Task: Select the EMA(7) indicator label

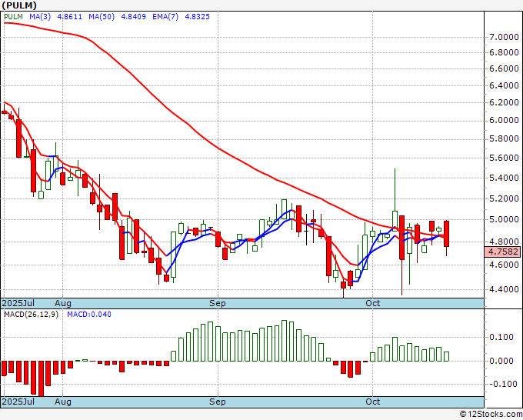Action: 165,17
